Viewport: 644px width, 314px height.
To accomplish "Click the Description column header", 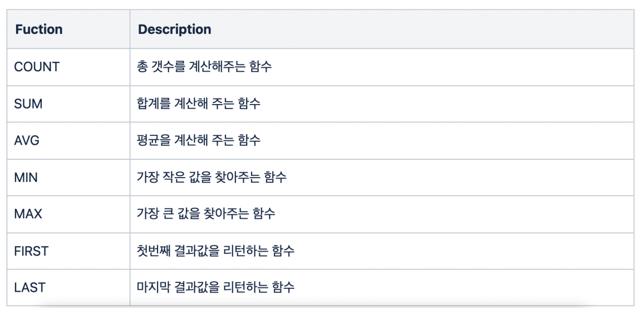I will point(174,29).
